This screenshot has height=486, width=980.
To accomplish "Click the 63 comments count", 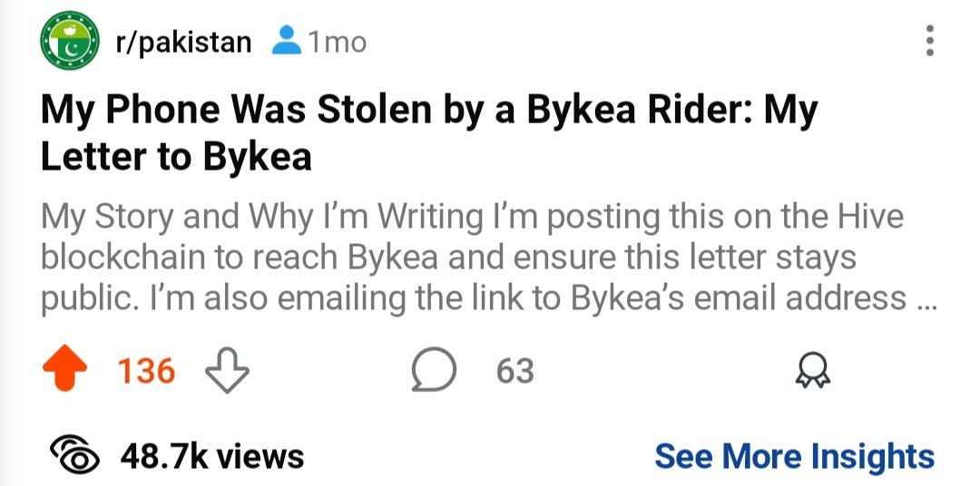I will point(515,371).
